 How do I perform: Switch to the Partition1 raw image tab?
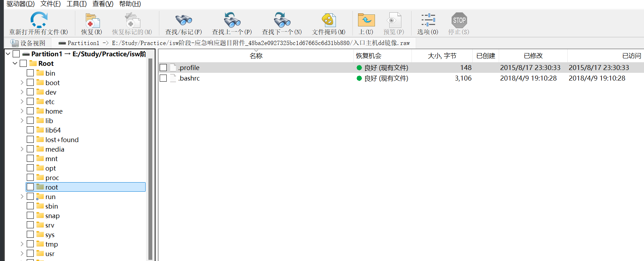pos(234,43)
